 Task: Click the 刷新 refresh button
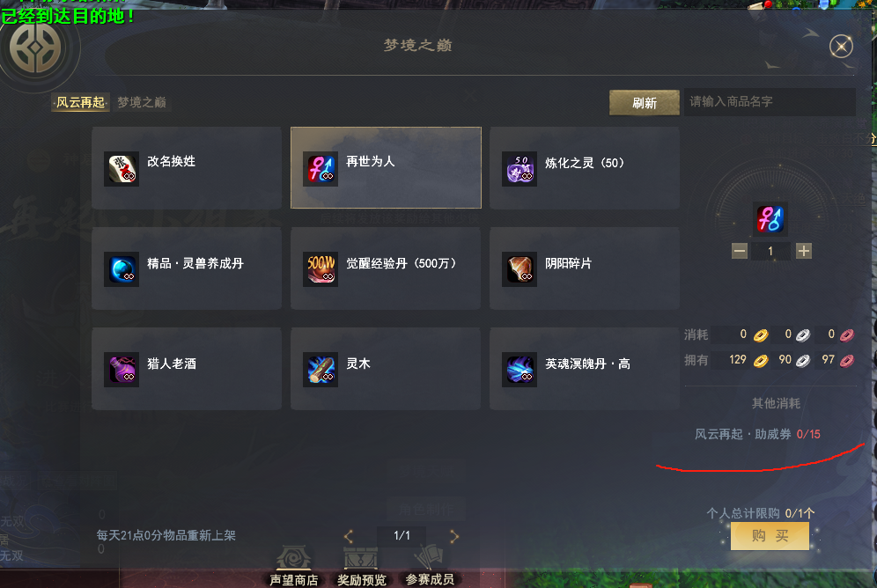coord(645,103)
